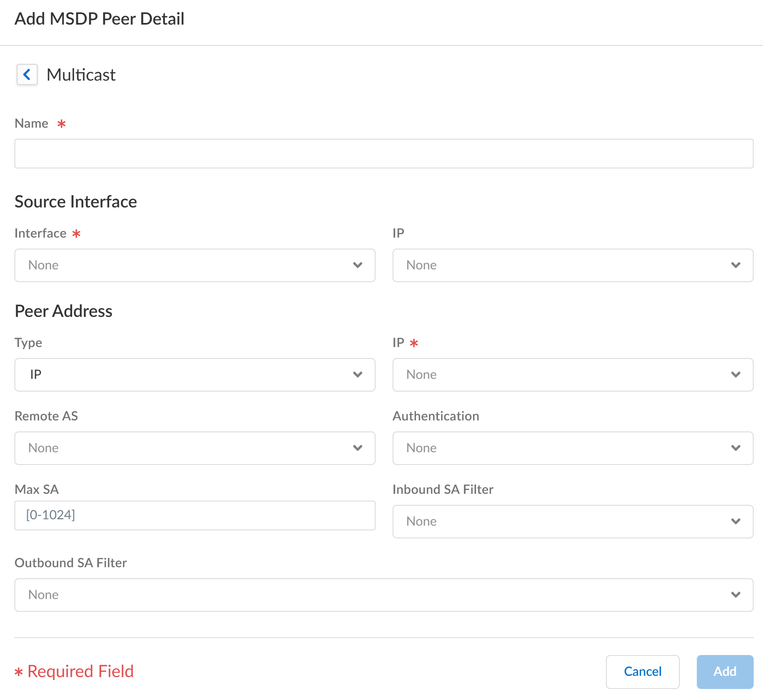The image size is (763, 700).
Task: Click the Cancel button
Action: coord(642,672)
